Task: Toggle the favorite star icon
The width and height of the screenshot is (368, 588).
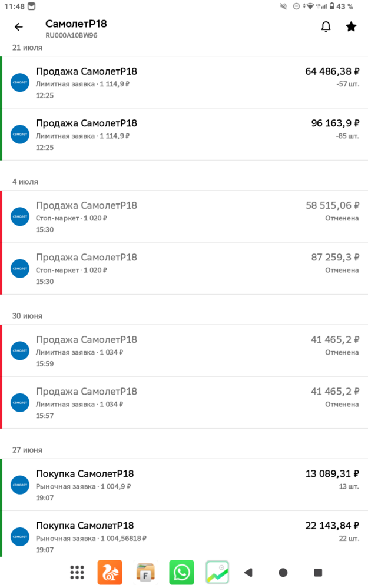Action: [x=351, y=26]
